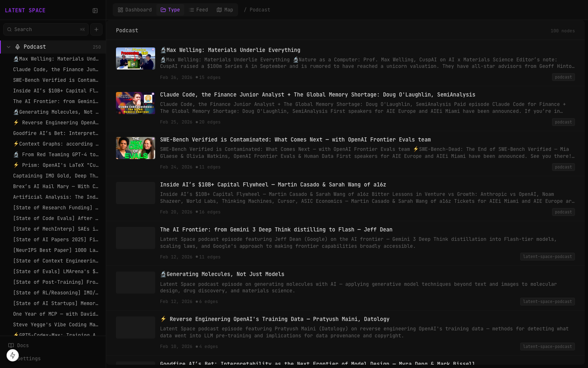The image size is (588, 368).
Task: Click the microphone icon beside Podcast
Action: (18, 47)
